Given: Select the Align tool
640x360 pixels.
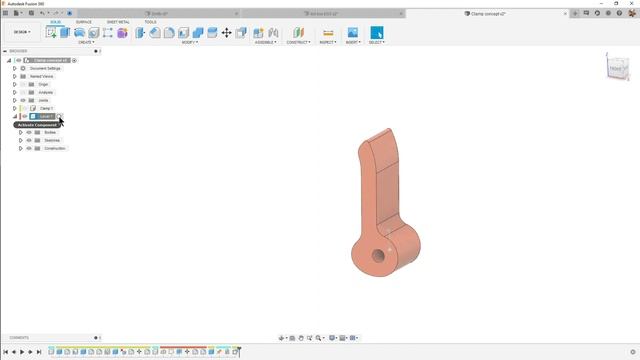Looking at the screenshot, I should click(241, 33).
